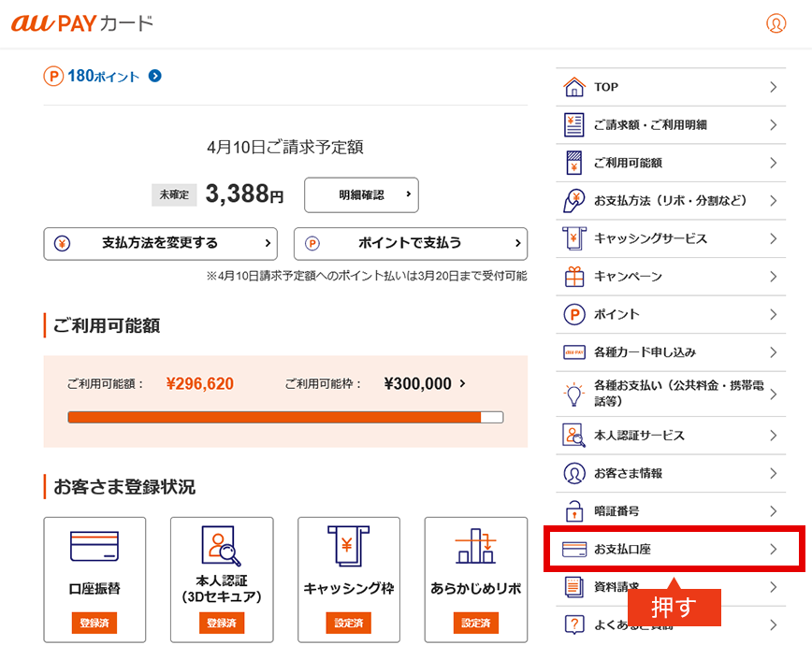812x645 pixels.
Task: Open the 口座振替 registration status card
Action: (94, 579)
